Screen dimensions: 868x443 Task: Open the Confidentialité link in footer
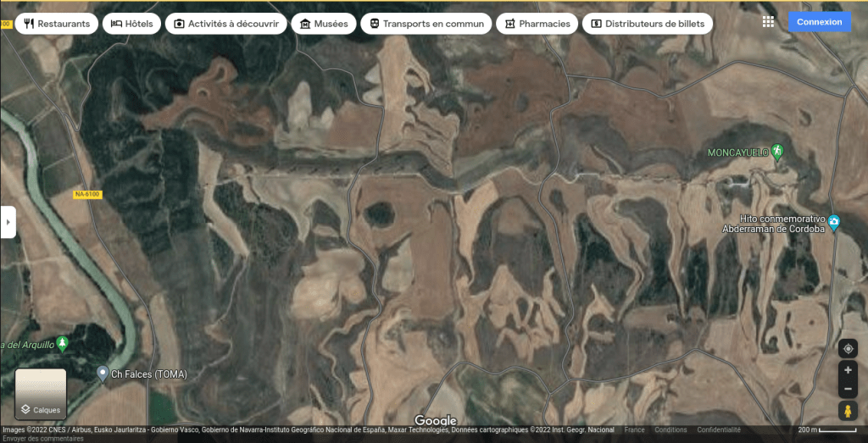pyautogui.click(x=719, y=430)
